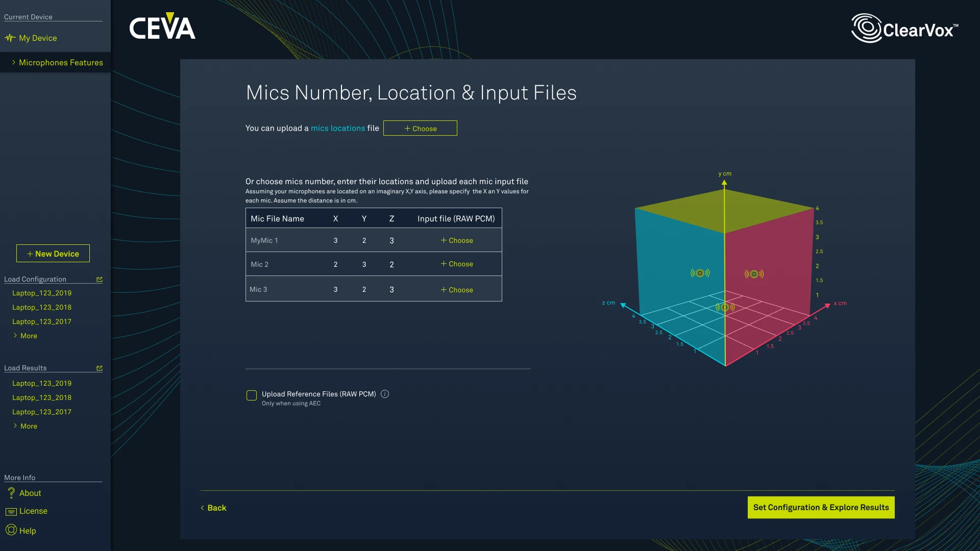Load Laptop_123_2019 configuration
The image size is (980, 551).
[42, 293]
